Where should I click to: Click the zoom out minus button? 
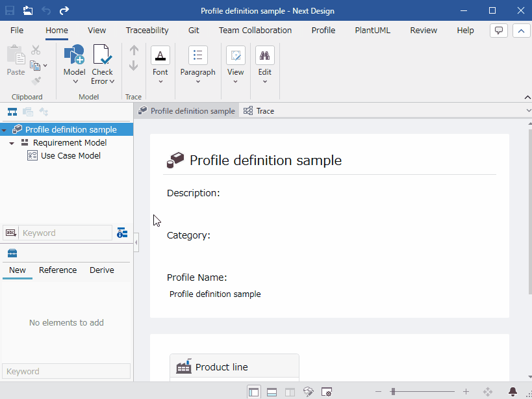tap(379, 392)
